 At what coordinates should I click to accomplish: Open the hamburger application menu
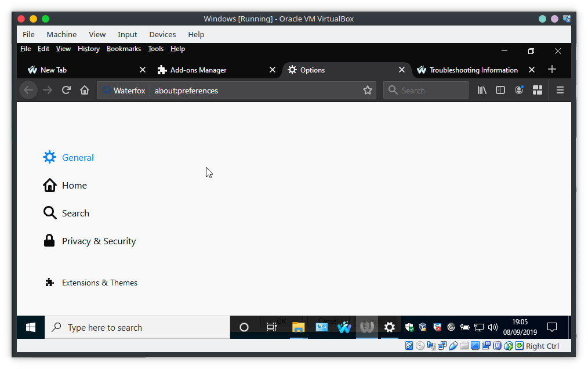coord(560,90)
